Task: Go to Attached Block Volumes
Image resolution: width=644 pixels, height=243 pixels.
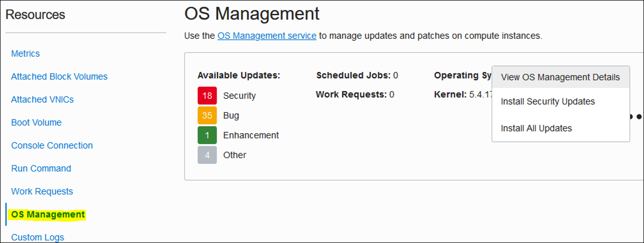Action: click(59, 77)
